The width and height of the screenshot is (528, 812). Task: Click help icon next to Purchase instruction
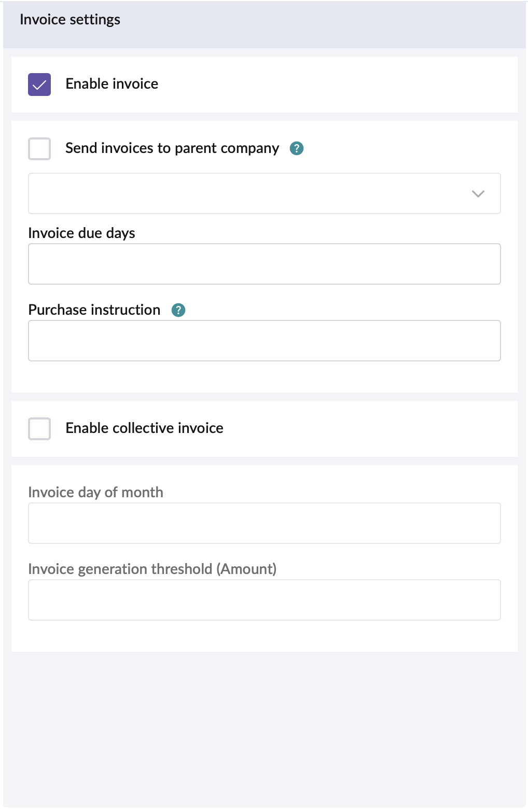[x=178, y=310]
